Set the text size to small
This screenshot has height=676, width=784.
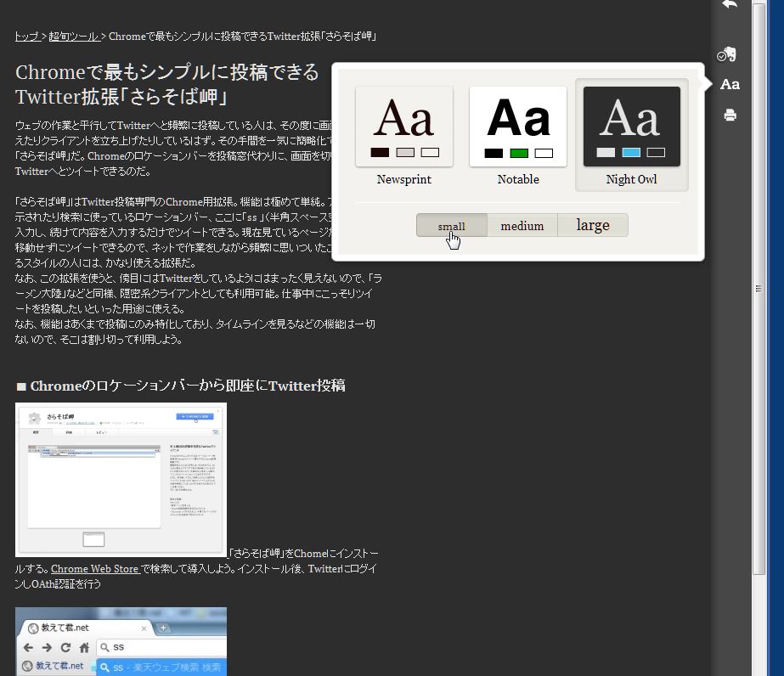pos(452,226)
